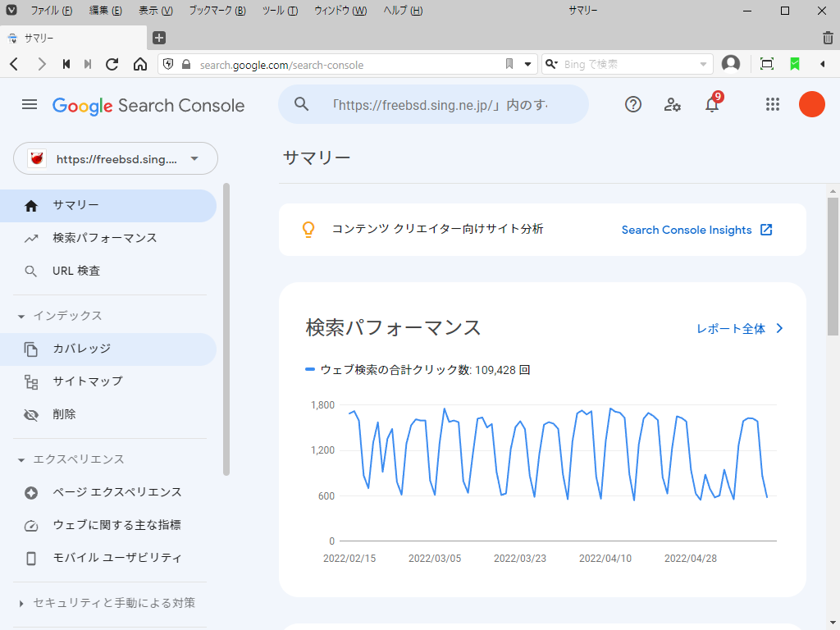Capture the page with screenshot icon
Screen dimensions: 840x630
click(x=767, y=64)
